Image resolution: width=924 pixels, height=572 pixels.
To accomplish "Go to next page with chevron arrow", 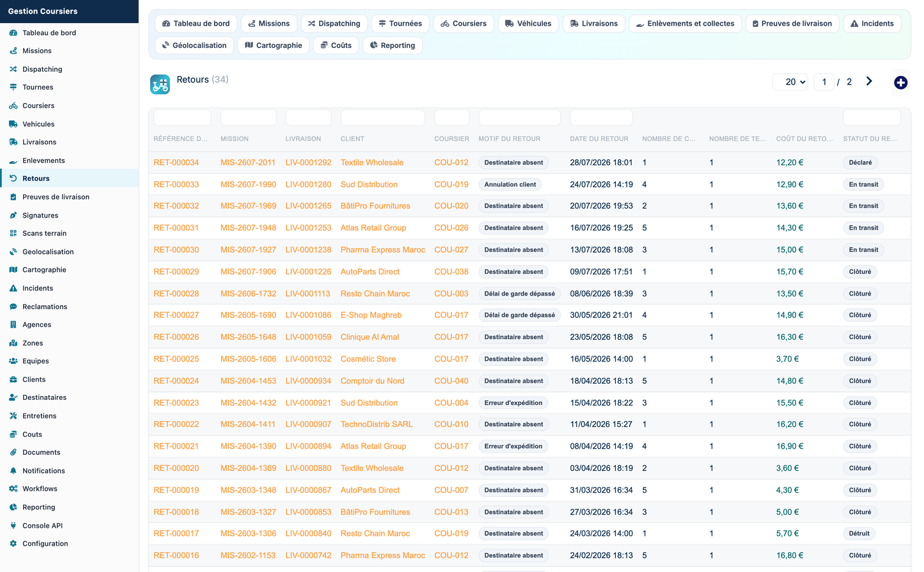I will click(x=869, y=81).
